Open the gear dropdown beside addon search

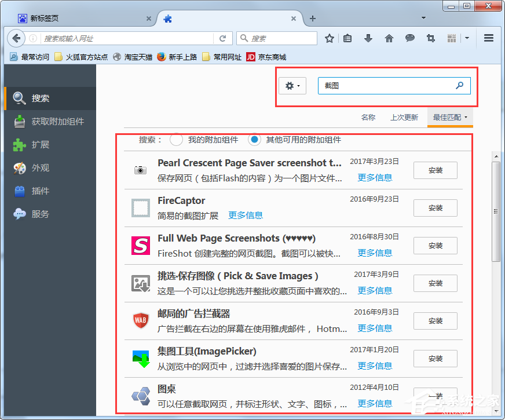292,85
